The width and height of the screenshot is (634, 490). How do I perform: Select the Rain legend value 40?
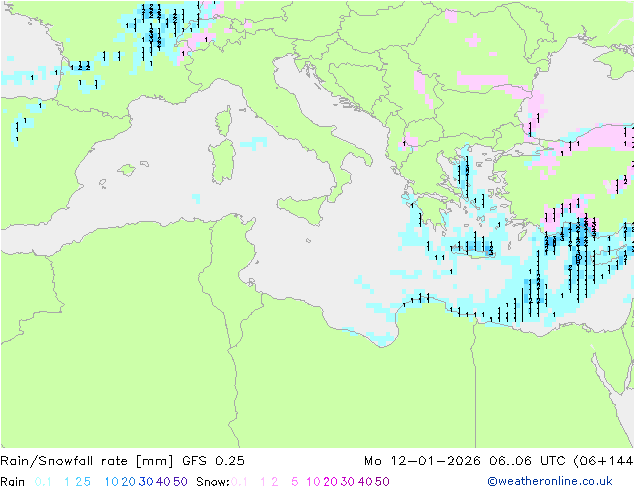click(163, 482)
